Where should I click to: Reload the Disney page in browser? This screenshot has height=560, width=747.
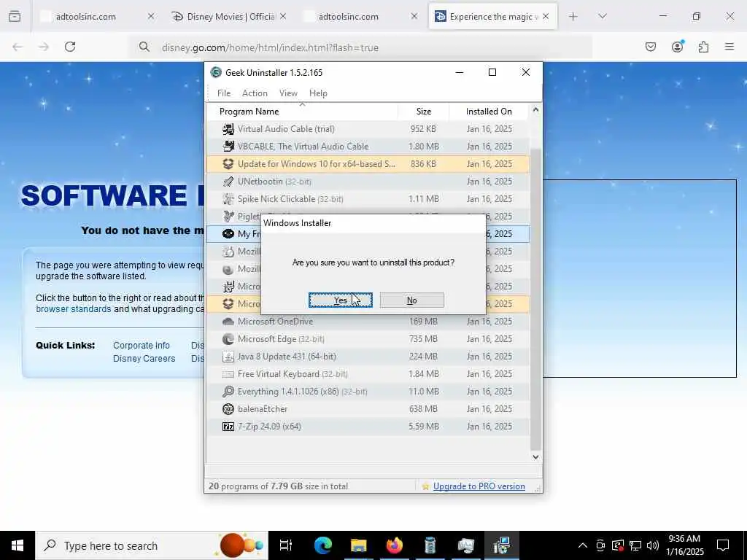coord(70,47)
